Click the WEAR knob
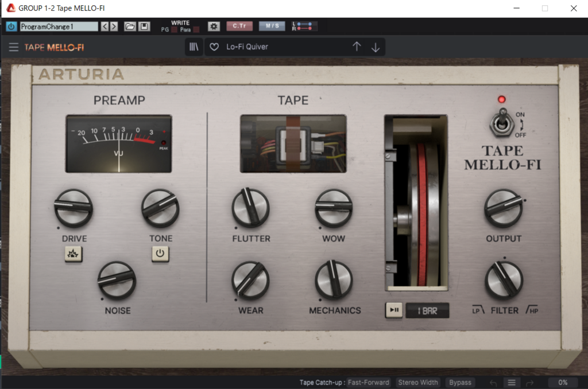 (250, 281)
